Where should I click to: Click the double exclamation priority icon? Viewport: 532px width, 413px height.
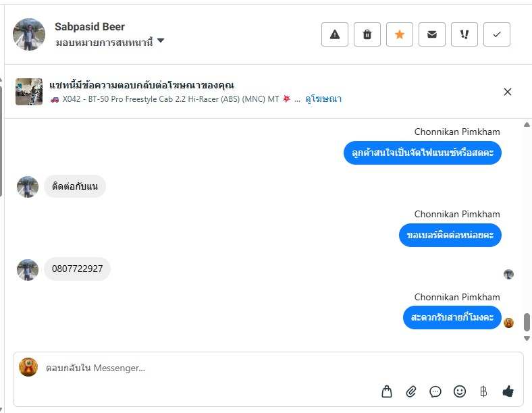464,34
